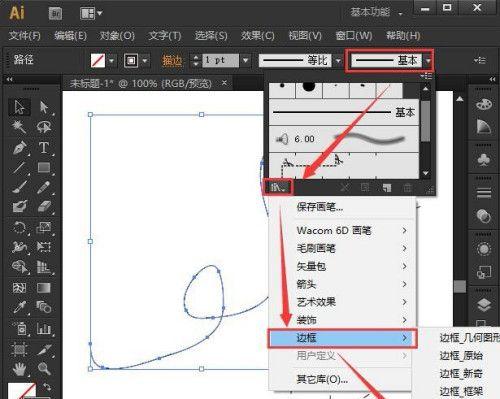This screenshot has width=500, height=399.
Task: Select the Scale tool
Action: click(44, 228)
